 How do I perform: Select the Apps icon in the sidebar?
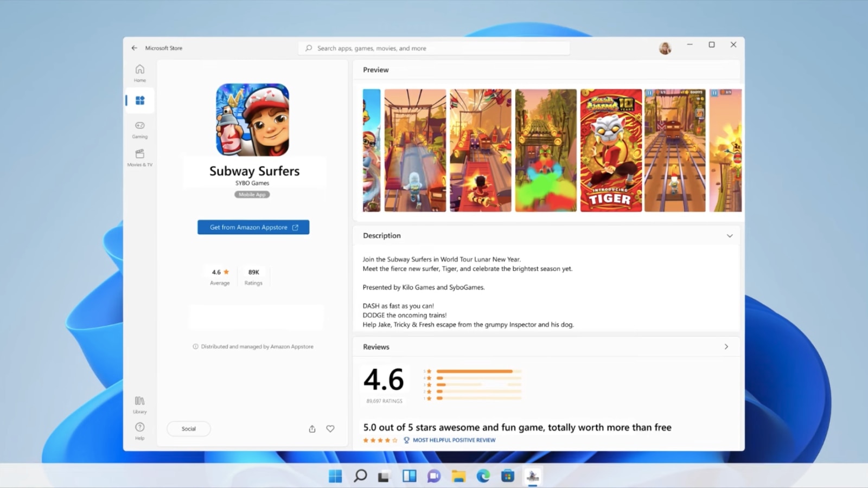click(139, 100)
